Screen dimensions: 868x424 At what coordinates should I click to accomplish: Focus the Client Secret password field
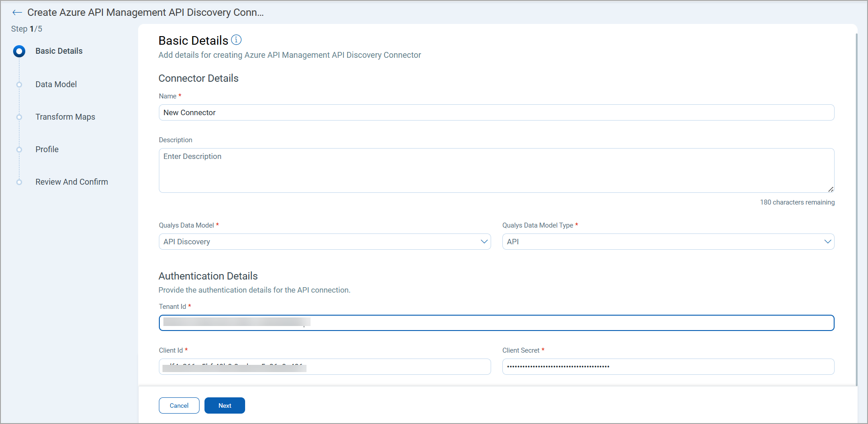coord(668,367)
